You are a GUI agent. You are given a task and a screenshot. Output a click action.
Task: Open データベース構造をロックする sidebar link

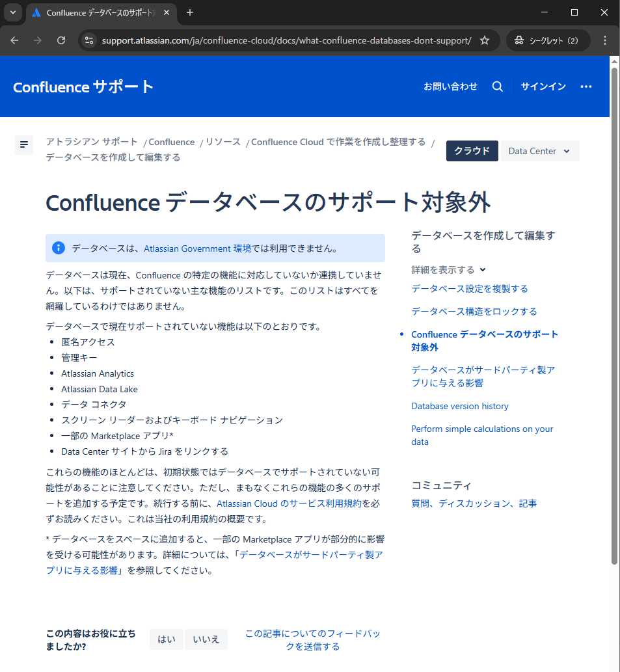(x=474, y=312)
